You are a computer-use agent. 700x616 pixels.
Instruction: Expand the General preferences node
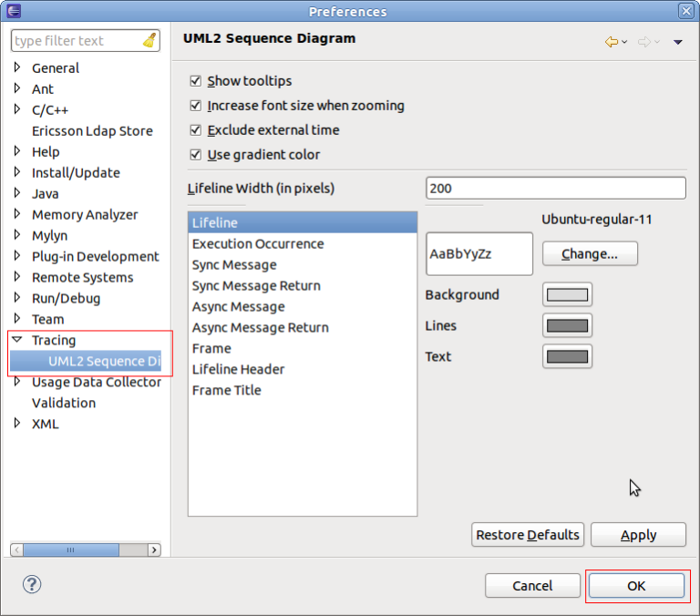tap(17, 67)
